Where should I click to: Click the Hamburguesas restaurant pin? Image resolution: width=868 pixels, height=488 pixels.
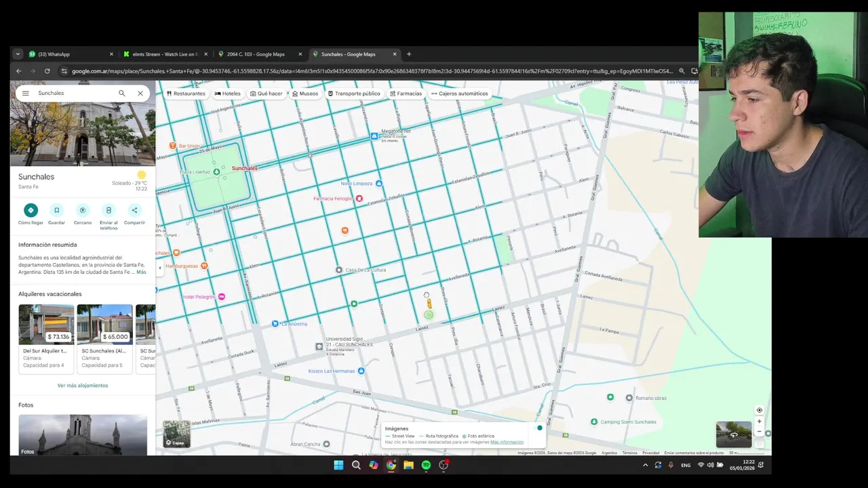[x=205, y=266]
